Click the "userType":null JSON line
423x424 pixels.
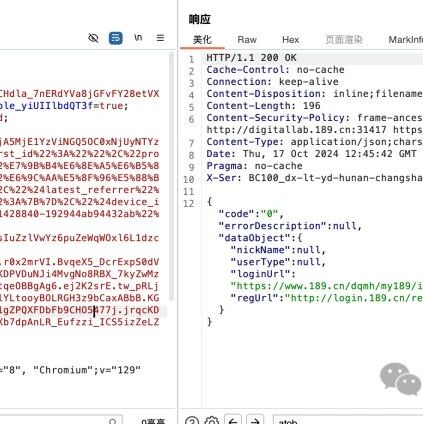pos(278,262)
